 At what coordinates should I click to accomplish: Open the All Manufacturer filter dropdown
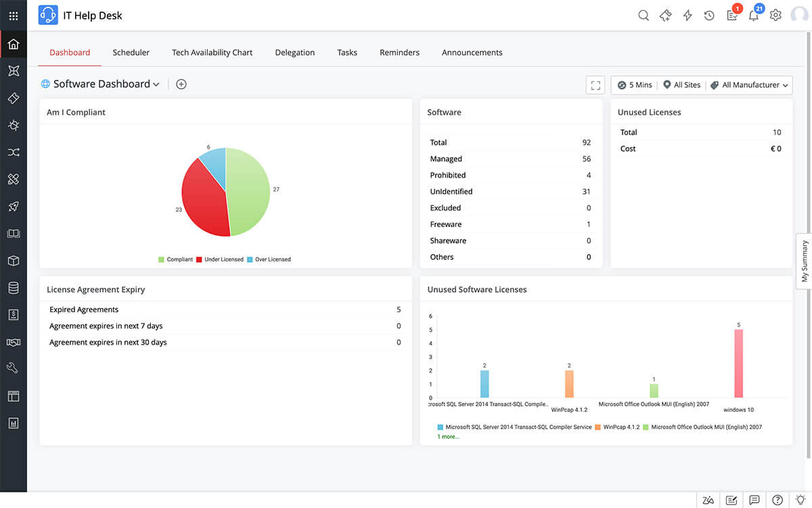click(x=749, y=85)
